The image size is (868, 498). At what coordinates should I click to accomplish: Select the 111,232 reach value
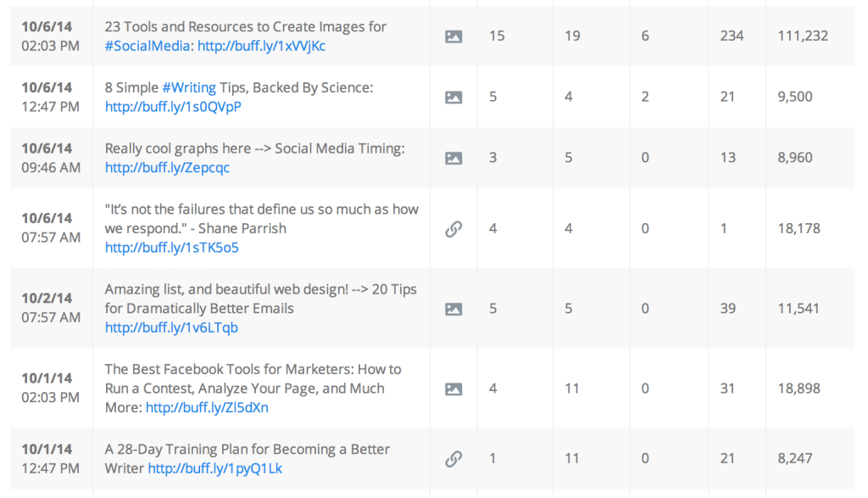click(803, 36)
